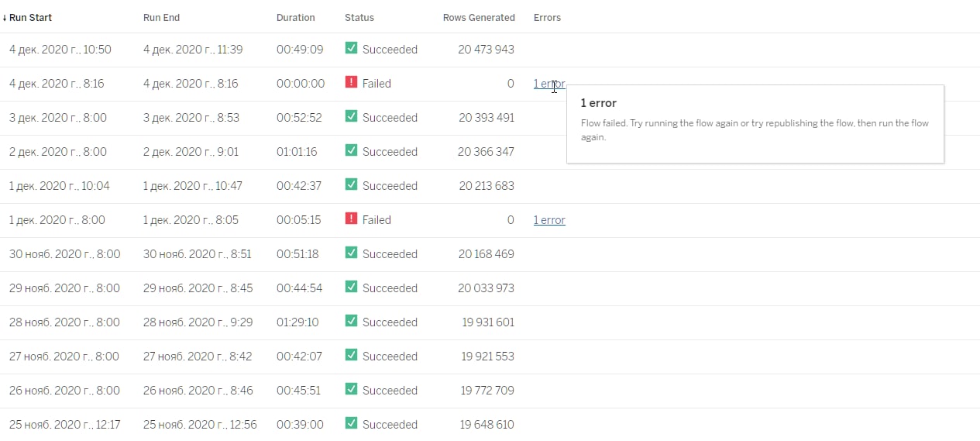Screen dimensions: 980x441
Task: Click the '1 error' heading in the tooltip
Action: point(599,103)
